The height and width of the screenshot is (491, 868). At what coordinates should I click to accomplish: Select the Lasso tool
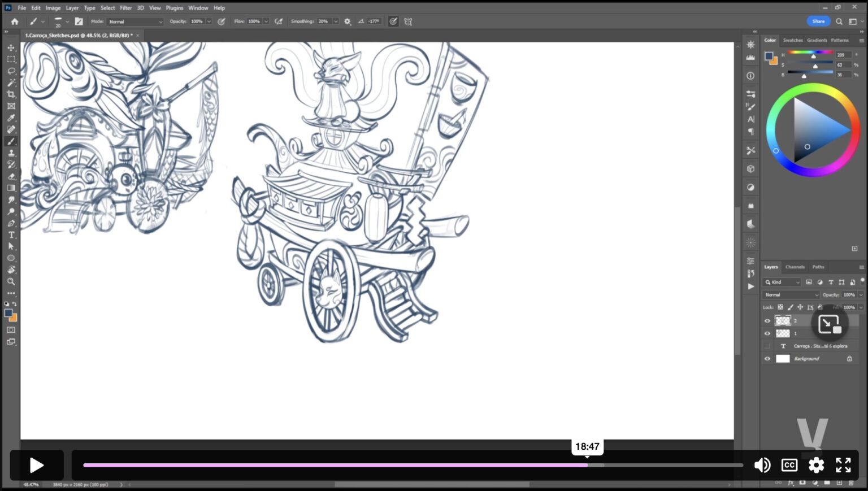point(11,71)
